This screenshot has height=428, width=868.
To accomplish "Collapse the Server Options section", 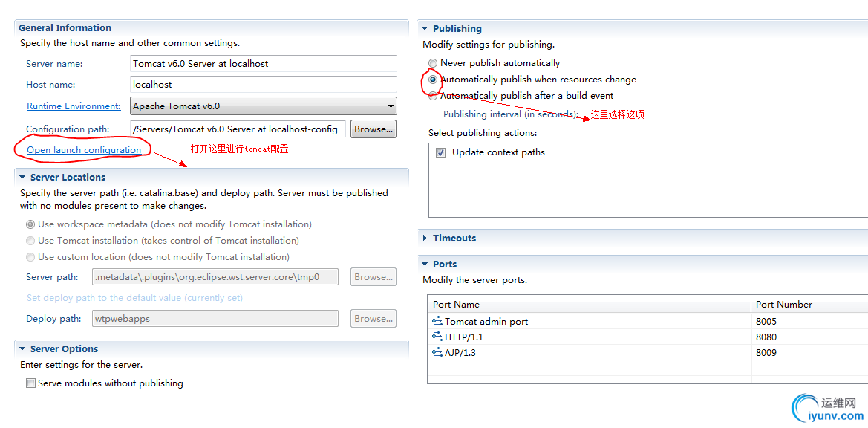I will 23,348.
